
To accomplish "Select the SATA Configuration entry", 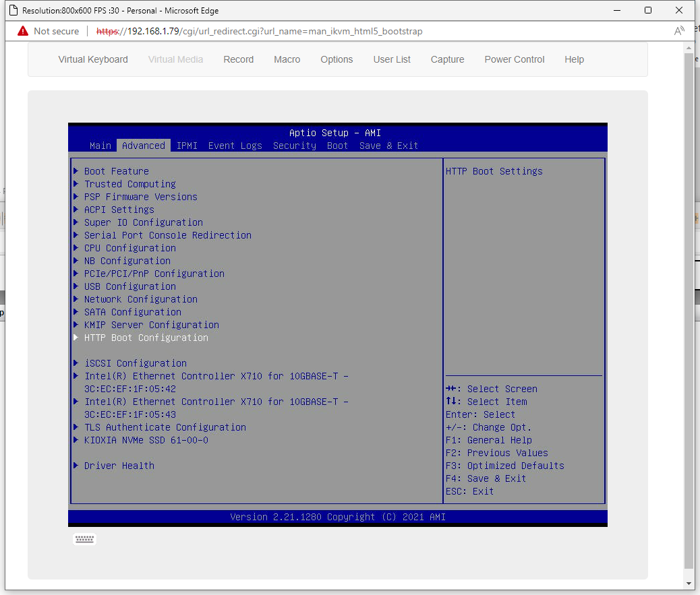I will coord(133,312).
